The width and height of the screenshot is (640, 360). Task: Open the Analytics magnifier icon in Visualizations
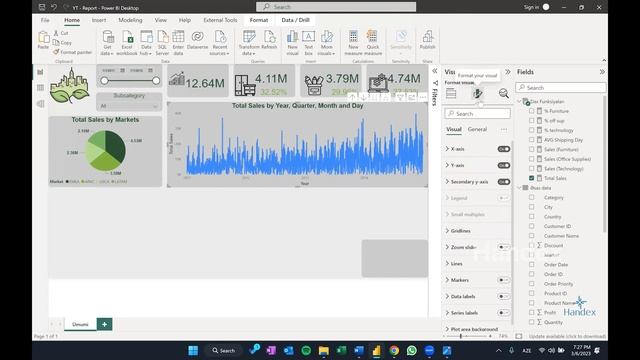(x=504, y=93)
